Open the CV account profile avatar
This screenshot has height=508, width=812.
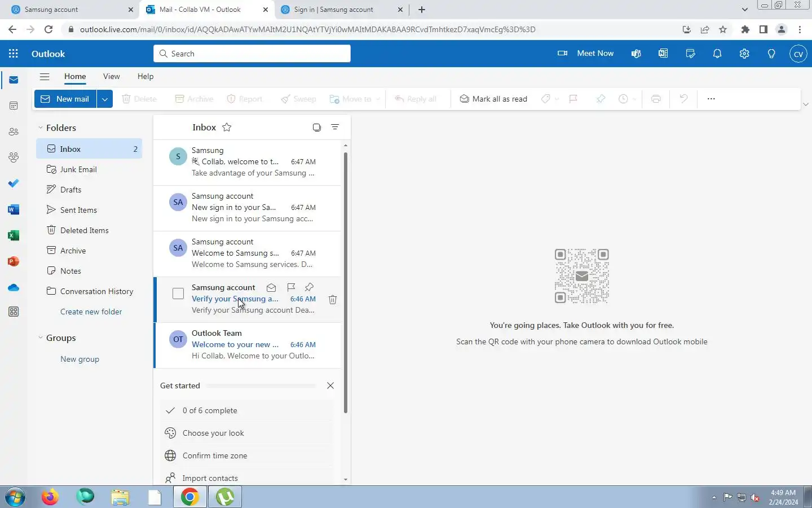click(x=798, y=54)
